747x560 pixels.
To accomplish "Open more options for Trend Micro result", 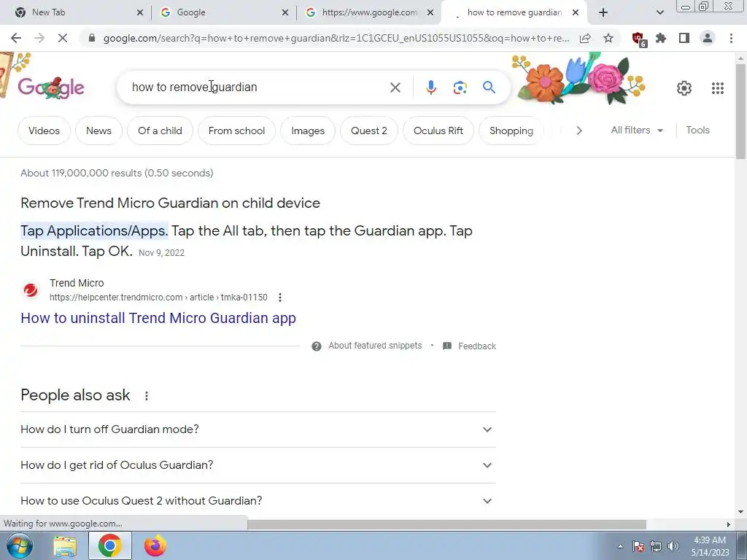I will 280,297.
